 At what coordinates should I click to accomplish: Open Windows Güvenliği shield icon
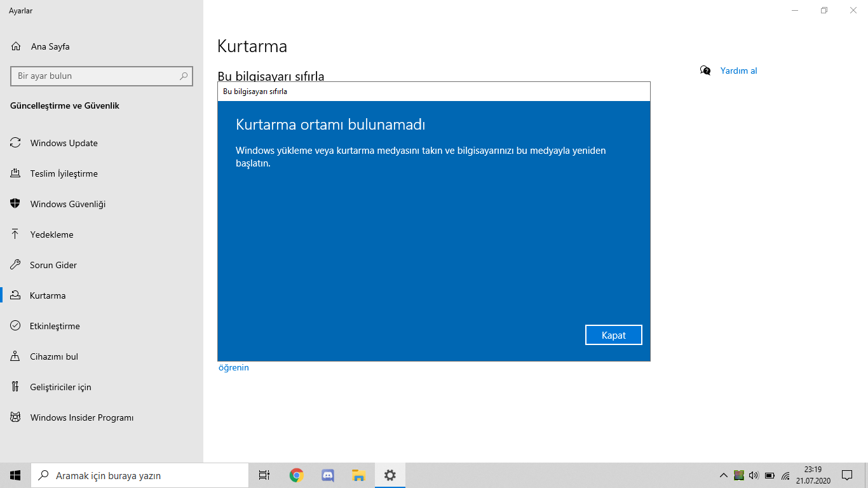click(15, 204)
